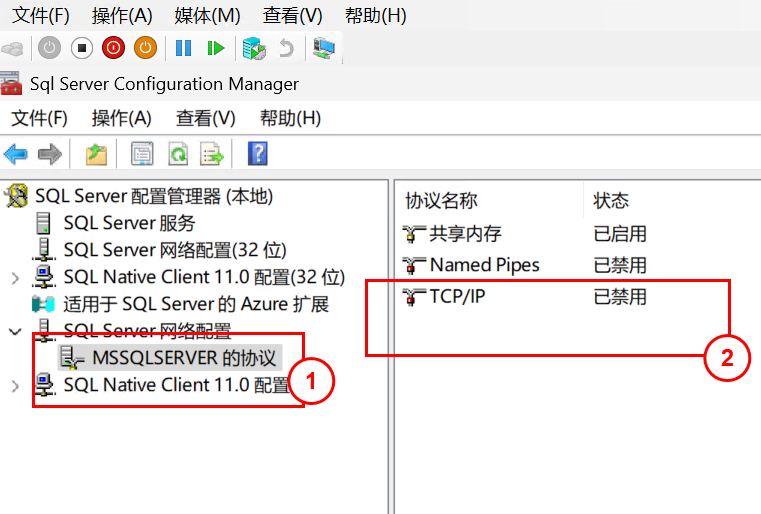Sort by the 状态 column header
This screenshot has width=761, height=514.
(611, 201)
